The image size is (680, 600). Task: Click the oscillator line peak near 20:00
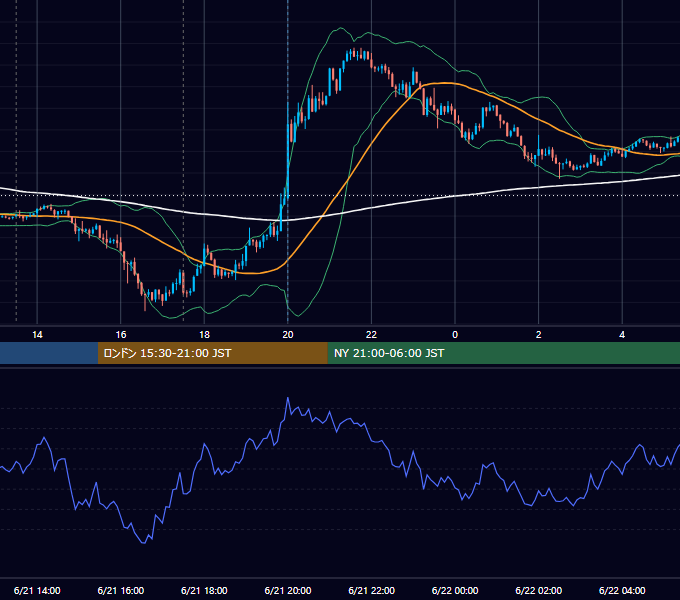(288, 398)
